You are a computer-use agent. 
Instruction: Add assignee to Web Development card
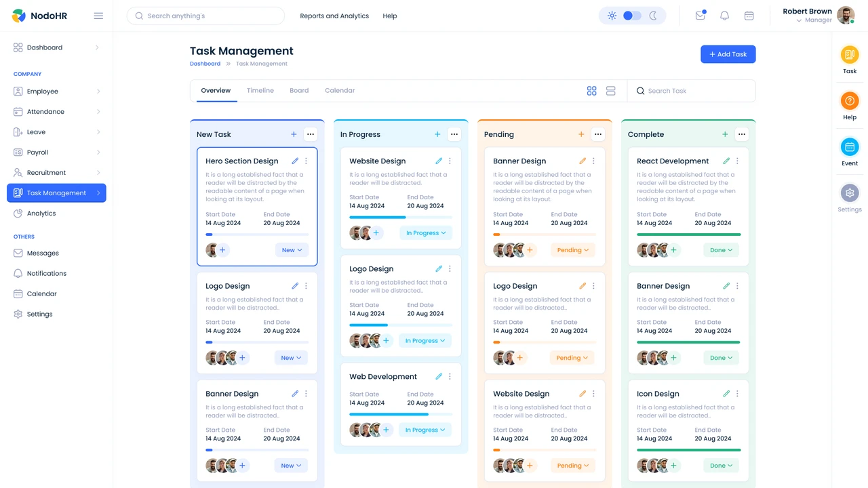[386, 430]
